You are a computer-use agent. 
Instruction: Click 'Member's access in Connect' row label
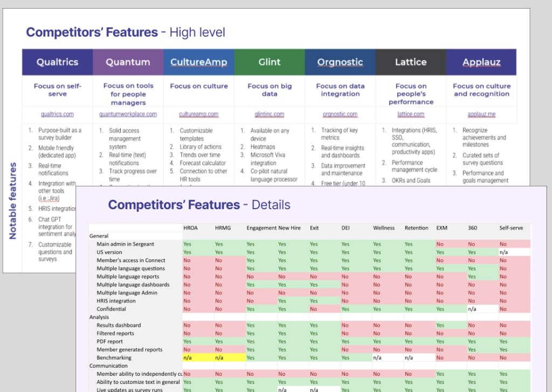[131, 260]
